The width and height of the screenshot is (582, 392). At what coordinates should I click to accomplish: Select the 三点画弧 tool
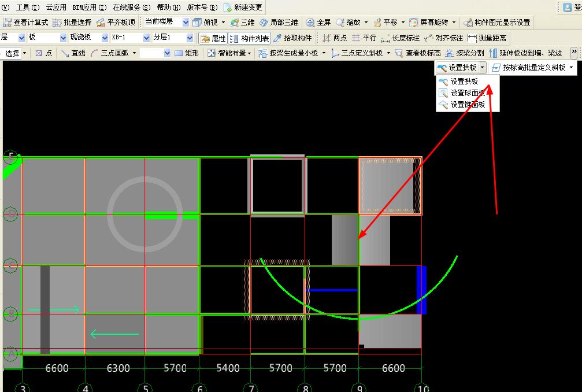[109, 53]
